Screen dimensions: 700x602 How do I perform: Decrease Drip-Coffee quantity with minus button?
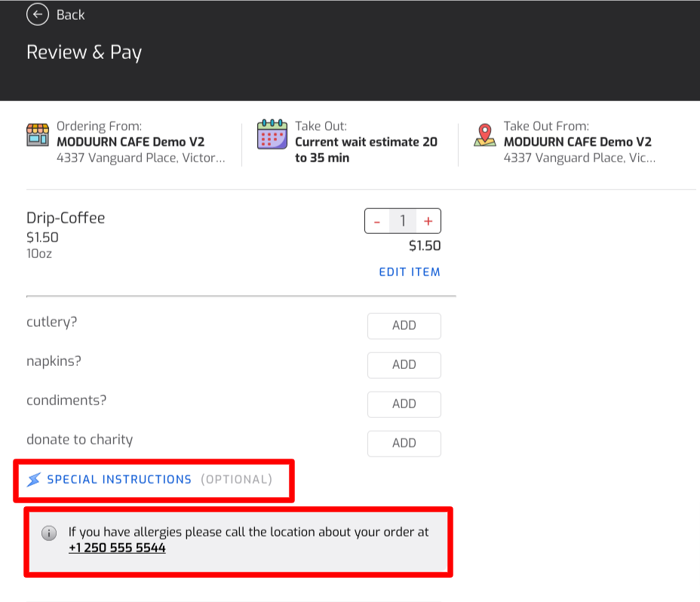tap(377, 221)
